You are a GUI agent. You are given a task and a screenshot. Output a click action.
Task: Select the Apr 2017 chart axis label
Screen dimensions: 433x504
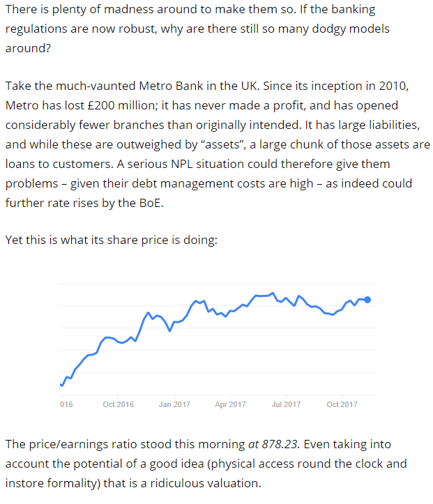point(230,404)
